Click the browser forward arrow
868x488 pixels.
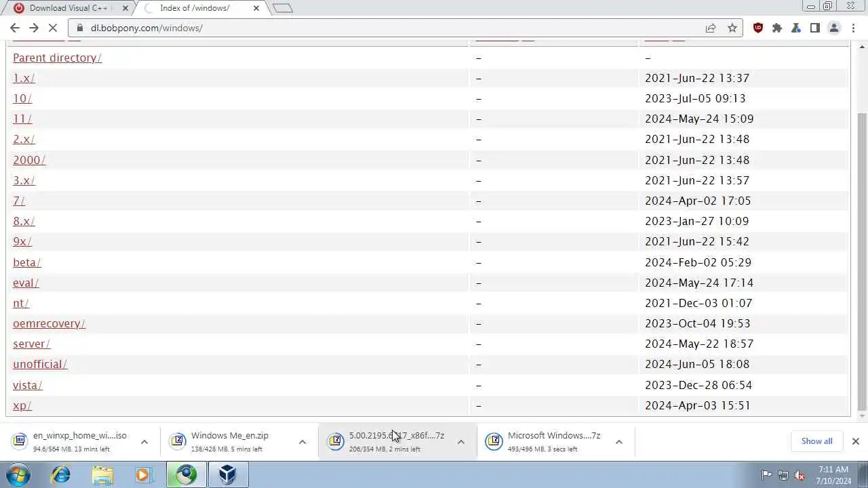[x=34, y=28]
